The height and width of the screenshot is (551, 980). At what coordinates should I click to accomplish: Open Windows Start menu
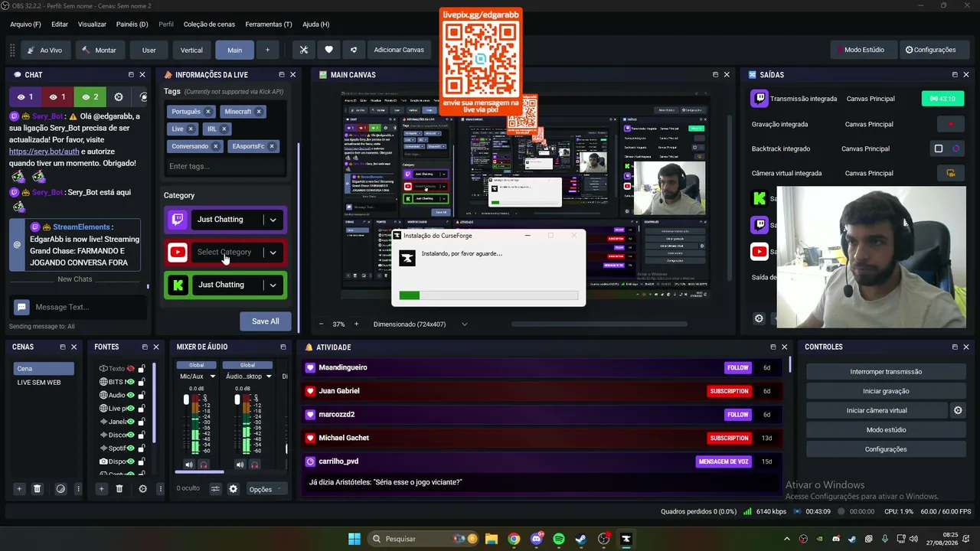click(354, 539)
